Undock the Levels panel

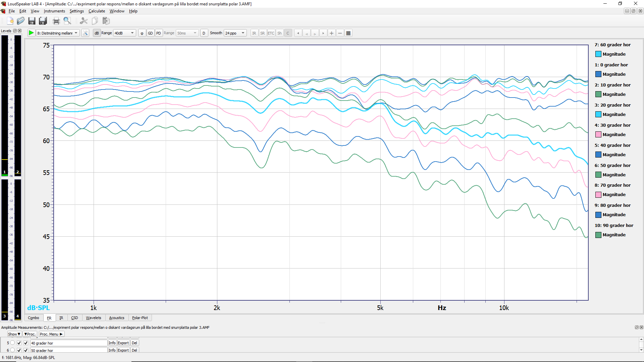click(15, 31)
